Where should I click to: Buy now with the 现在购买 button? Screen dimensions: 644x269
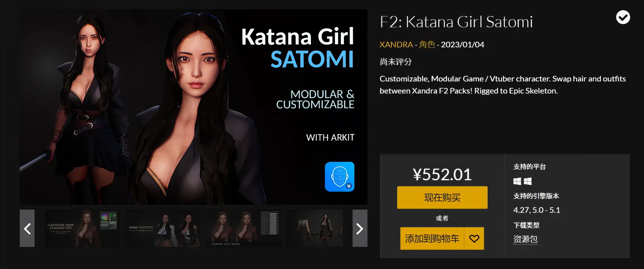click(442, 198)
